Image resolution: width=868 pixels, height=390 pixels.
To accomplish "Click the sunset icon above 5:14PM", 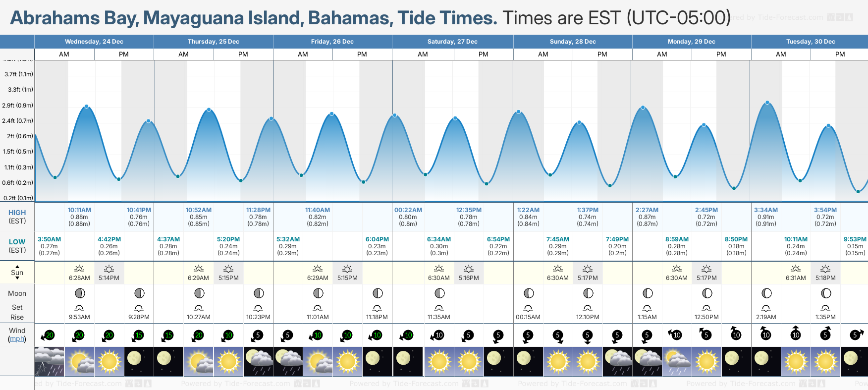I will [x=109, y=269].
